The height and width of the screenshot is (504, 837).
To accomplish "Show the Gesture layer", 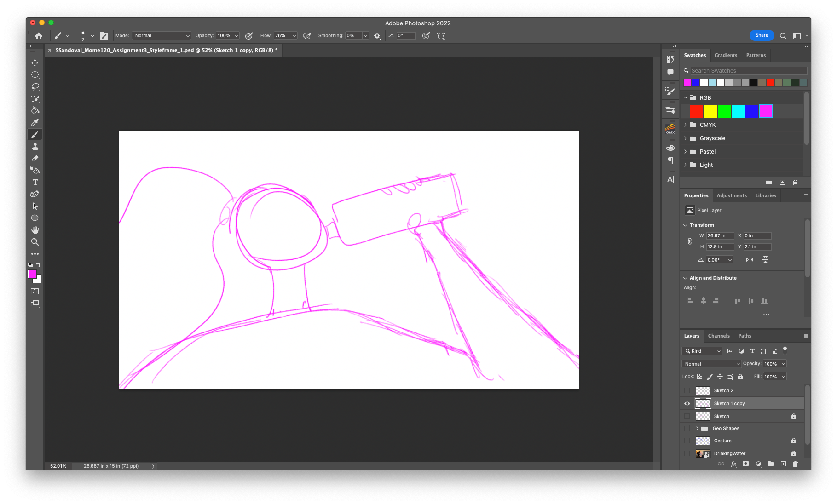I will click(687, 441).
